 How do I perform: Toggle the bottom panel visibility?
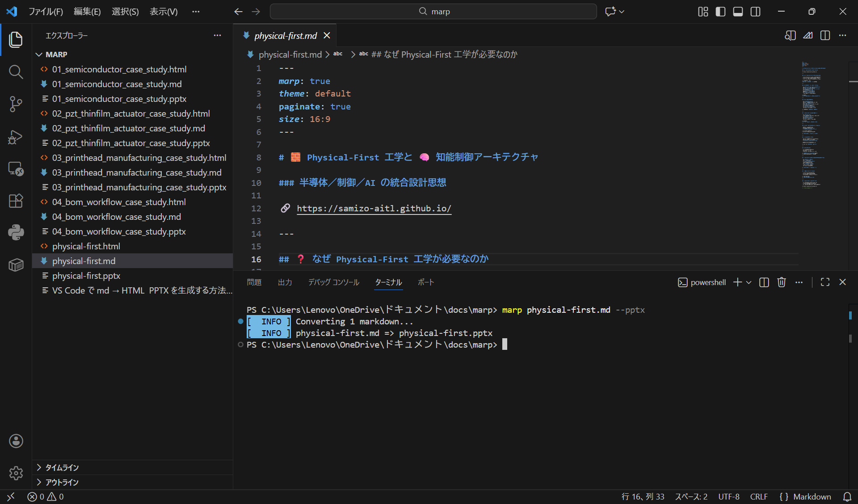click(x=738, y=12)
